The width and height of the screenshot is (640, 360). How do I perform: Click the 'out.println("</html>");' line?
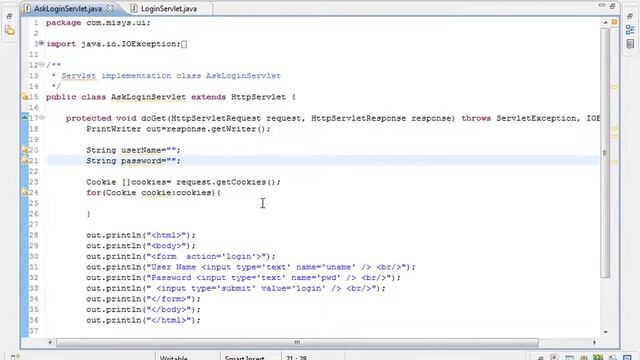[x=143, y=320]
